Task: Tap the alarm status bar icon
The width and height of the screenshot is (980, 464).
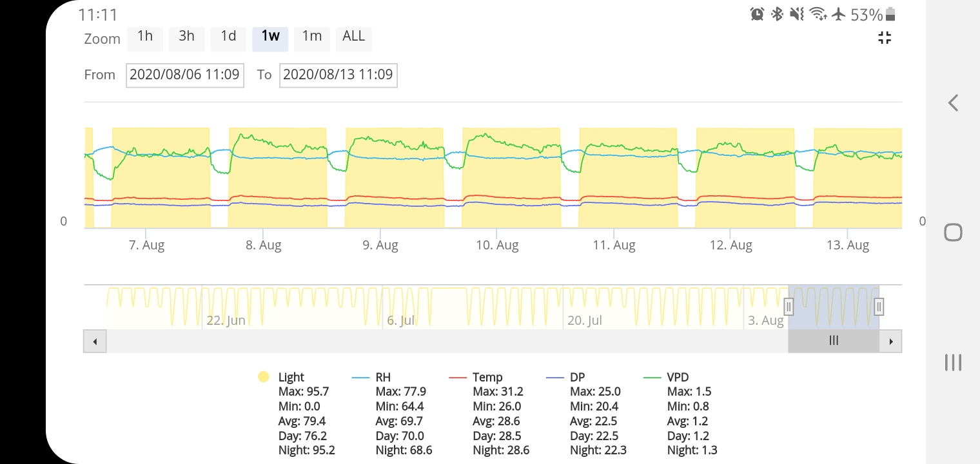Action: [x=758, y=14]
